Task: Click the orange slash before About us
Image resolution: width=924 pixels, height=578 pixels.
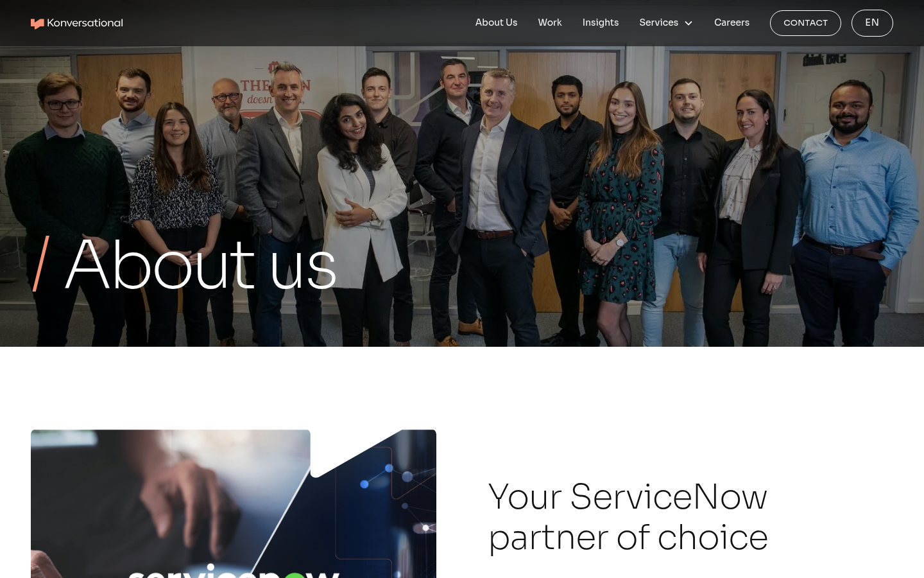Action: coord(41,263)
